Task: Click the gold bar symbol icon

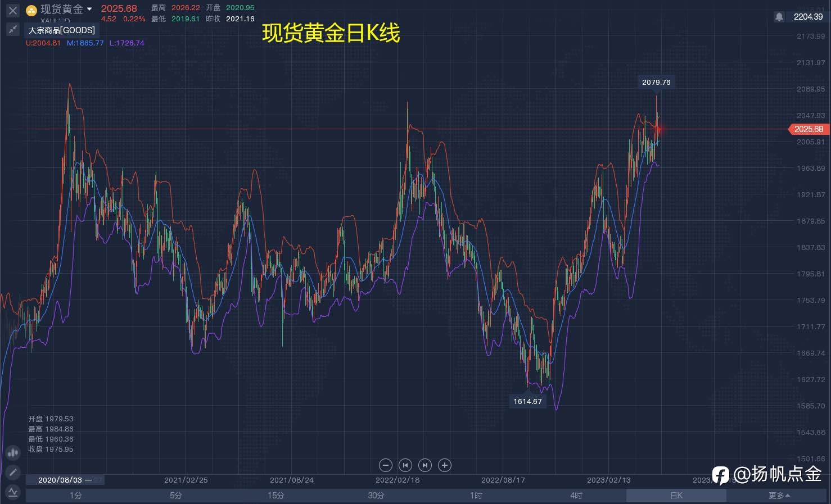Action: click(x=31, y=10)
